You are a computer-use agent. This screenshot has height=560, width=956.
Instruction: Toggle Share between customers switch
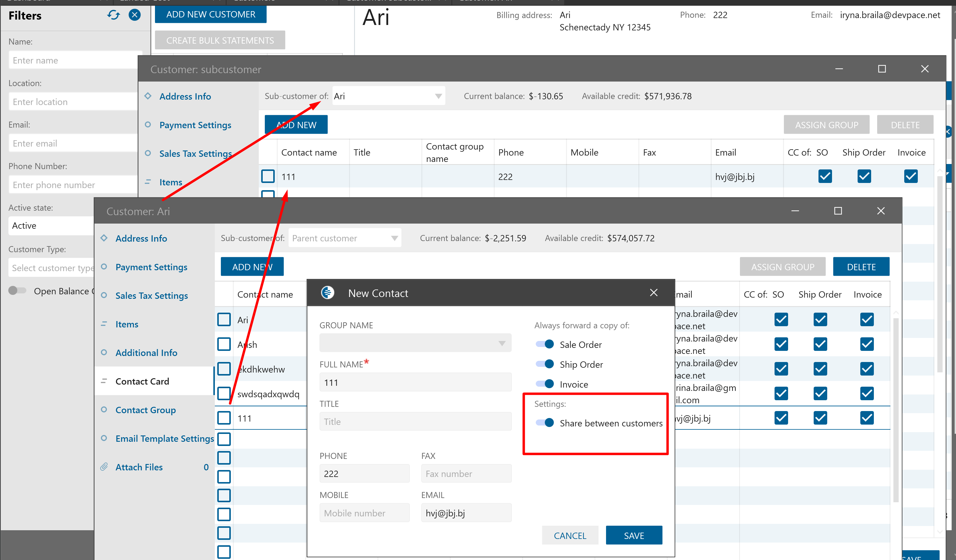pos(545,423)
